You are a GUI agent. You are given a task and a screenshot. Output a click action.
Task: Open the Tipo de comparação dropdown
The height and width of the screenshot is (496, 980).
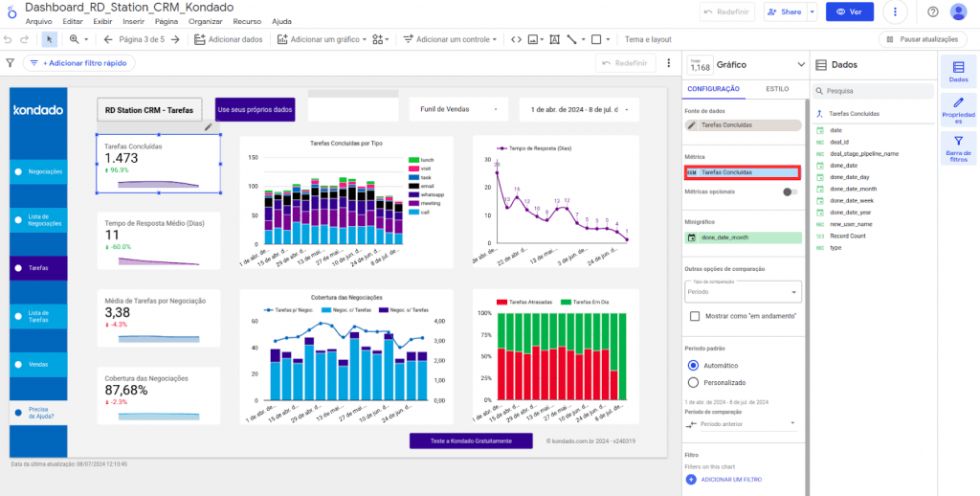(x=743, y=292)
